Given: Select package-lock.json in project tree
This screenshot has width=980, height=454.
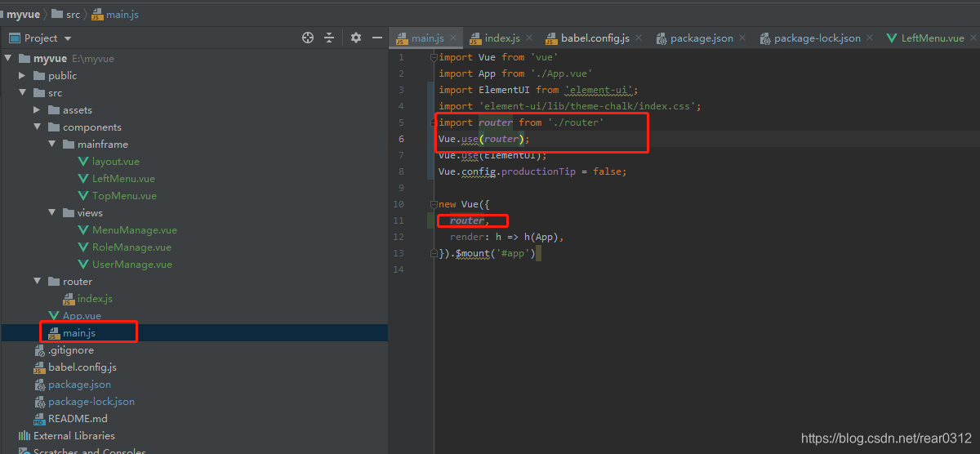Looking at the screenshot, I should coord(91,401).
